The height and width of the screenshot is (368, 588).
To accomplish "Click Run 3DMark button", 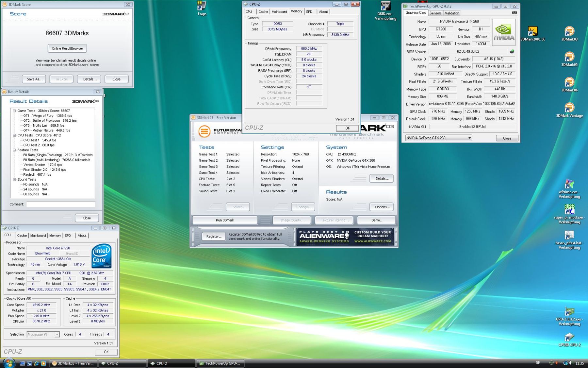I will 225,220.
